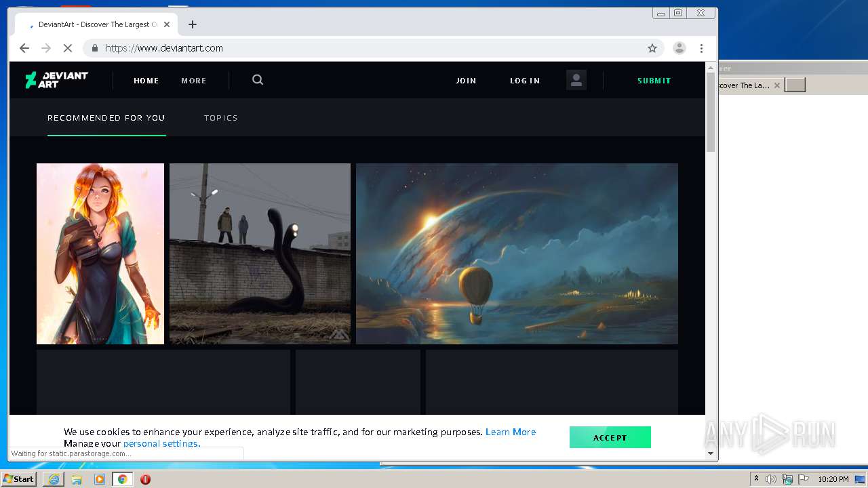Image resolution: width=868 pixels, height=488 pixels.
Task: Open the Start menu
Action: tap(18, 479)
